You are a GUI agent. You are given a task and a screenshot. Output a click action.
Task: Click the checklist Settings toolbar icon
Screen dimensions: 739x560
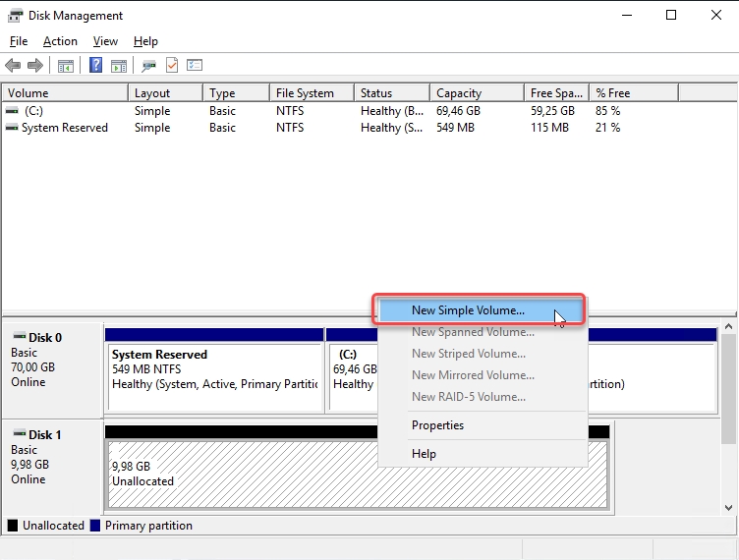(195, 66)
